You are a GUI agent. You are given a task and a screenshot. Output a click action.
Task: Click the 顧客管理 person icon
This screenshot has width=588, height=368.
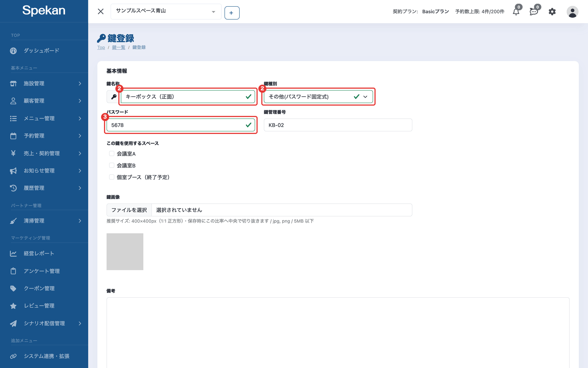13,101
